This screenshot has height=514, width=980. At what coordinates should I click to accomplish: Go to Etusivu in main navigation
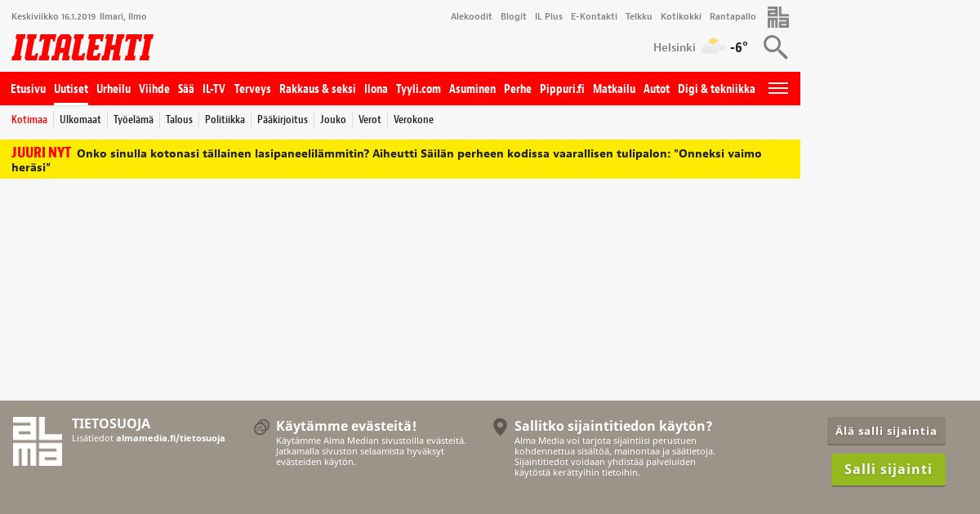29,89
